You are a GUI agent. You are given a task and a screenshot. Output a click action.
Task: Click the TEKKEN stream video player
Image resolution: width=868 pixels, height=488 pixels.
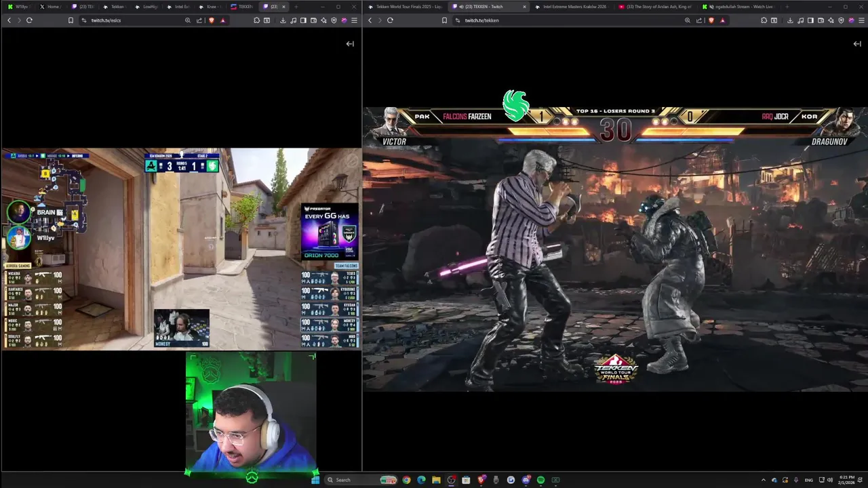[x=615, y=249]
